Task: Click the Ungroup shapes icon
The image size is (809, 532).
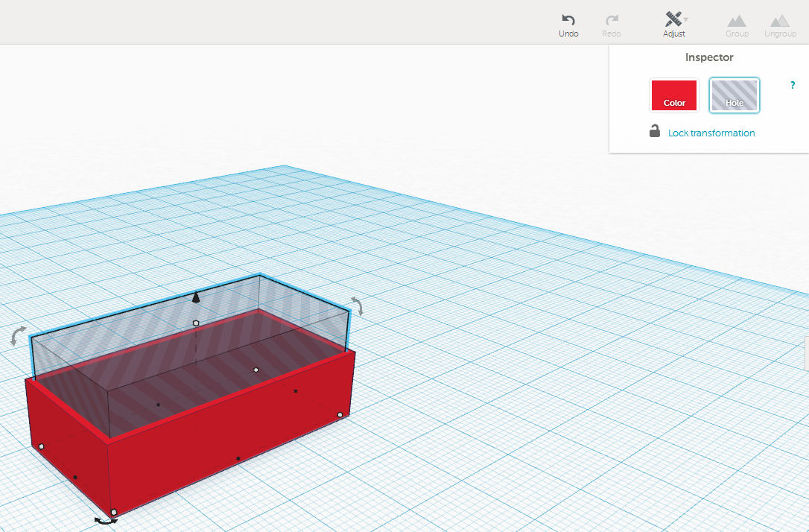Action: [780, 21]
